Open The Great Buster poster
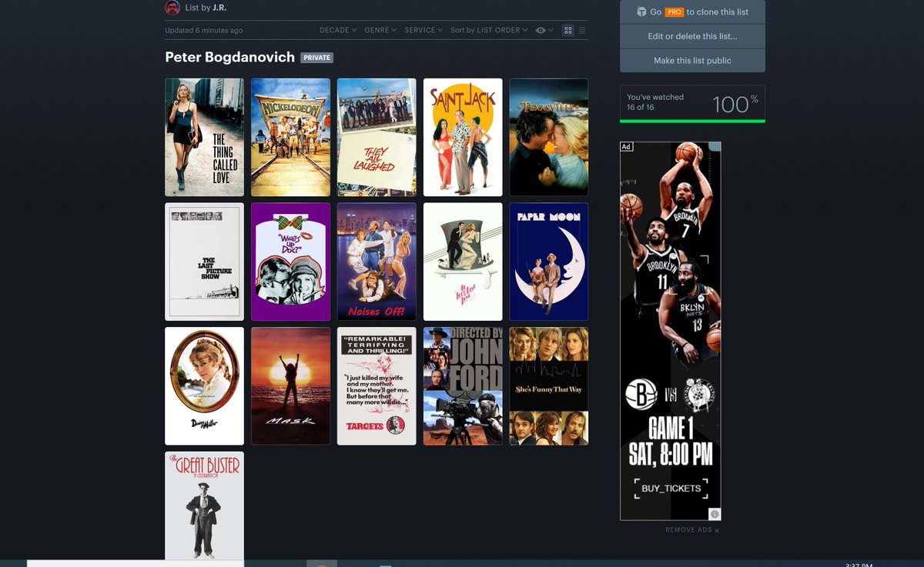924x567 pixels. pyautogui.click(x=204, y=505)
